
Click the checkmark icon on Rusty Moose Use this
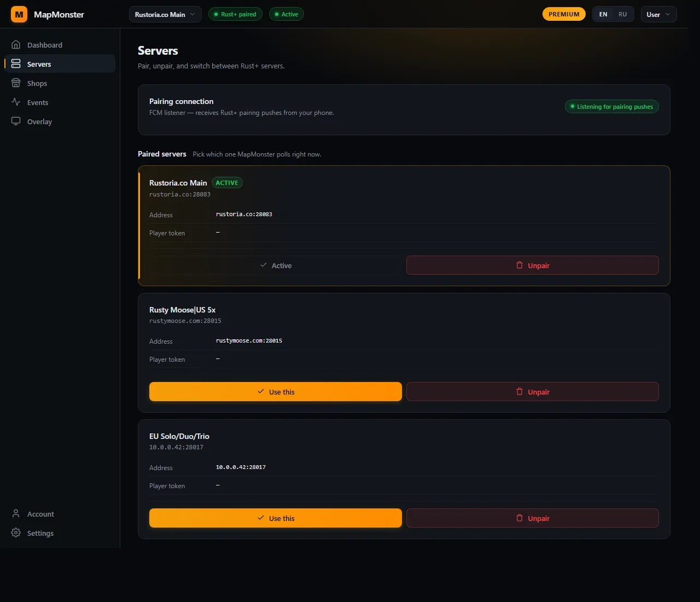pos(261,391)
